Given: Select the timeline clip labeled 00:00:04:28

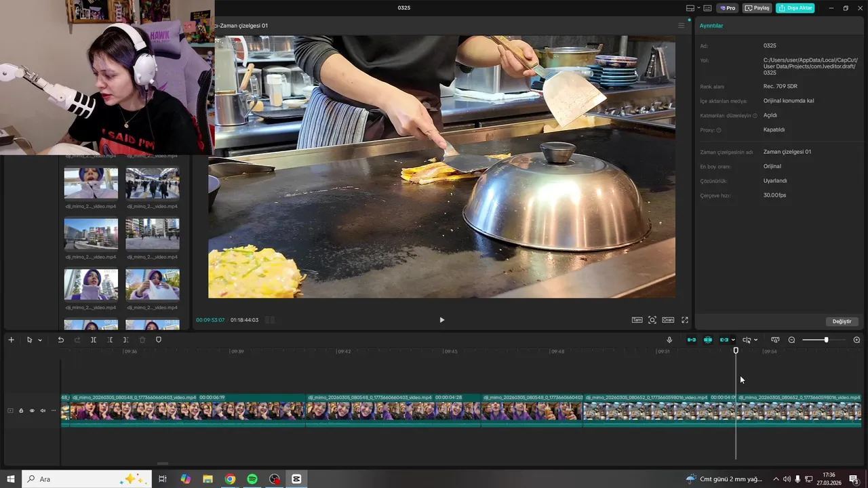Looking at the screenshot, I should click(393, 411).
